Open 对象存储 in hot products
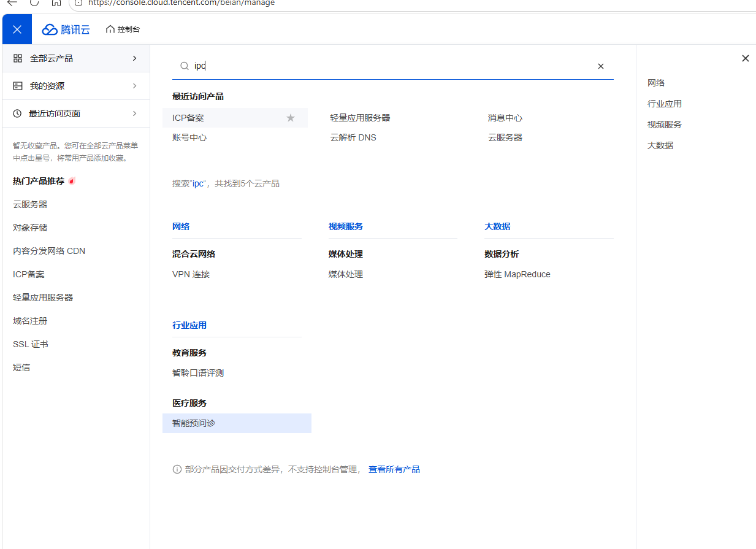Viewport: 756px width, 549px height. 30,228
